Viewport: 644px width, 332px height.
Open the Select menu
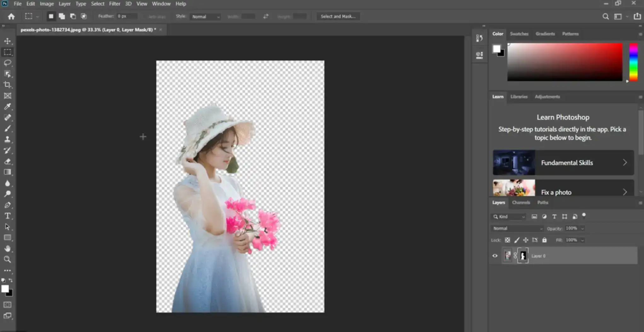pyautogui.click(x=97, y=4)
